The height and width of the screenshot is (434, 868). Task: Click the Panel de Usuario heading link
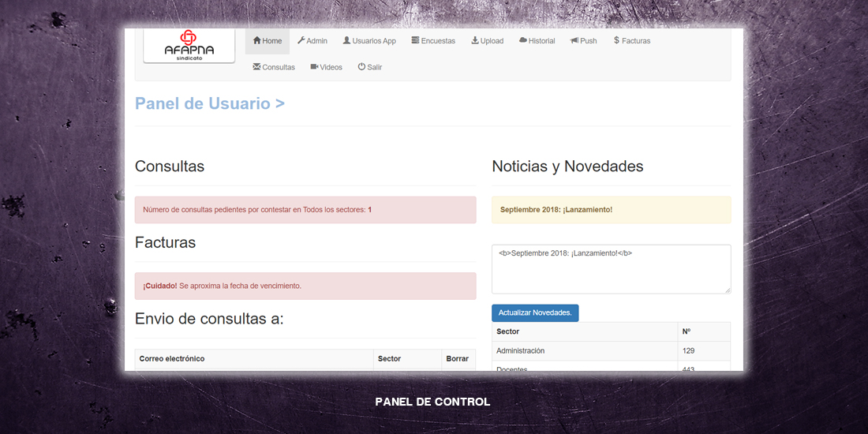(210, 103)
